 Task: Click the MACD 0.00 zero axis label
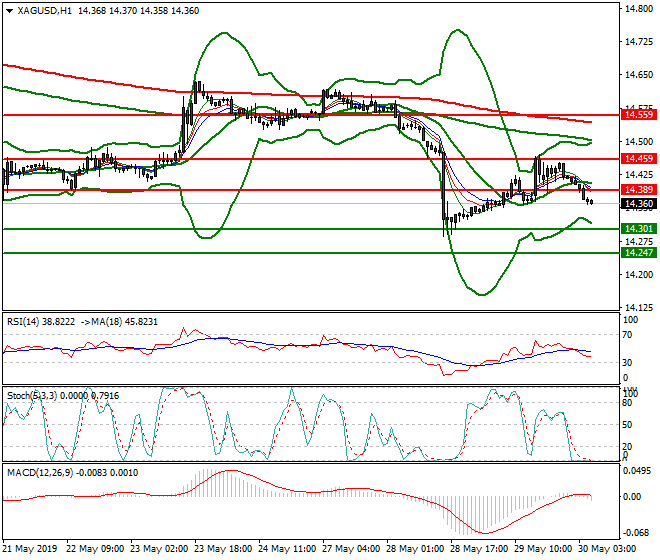click(x=632, y=497)
